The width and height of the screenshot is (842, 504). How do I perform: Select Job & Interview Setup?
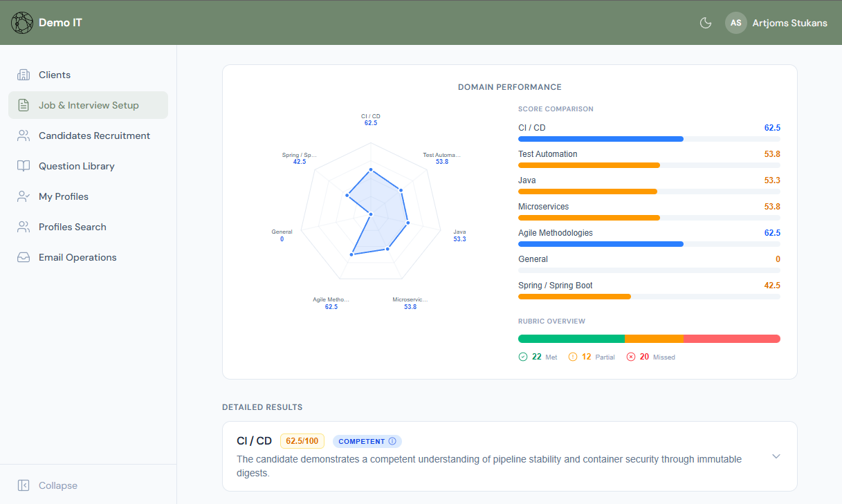tap(88, 105)
